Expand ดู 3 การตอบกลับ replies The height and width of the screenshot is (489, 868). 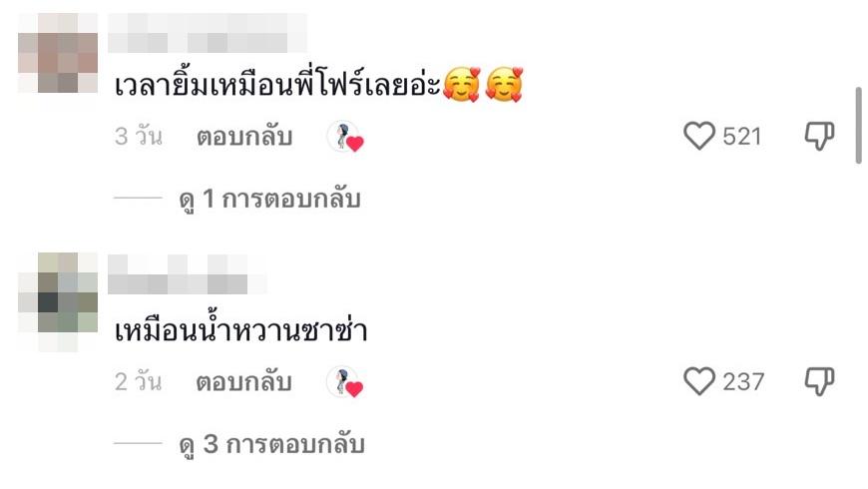click(x=271, y=443)
